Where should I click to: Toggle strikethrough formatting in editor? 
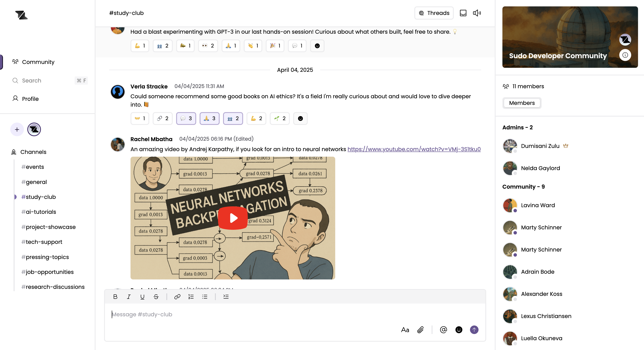tap(156, 296)
